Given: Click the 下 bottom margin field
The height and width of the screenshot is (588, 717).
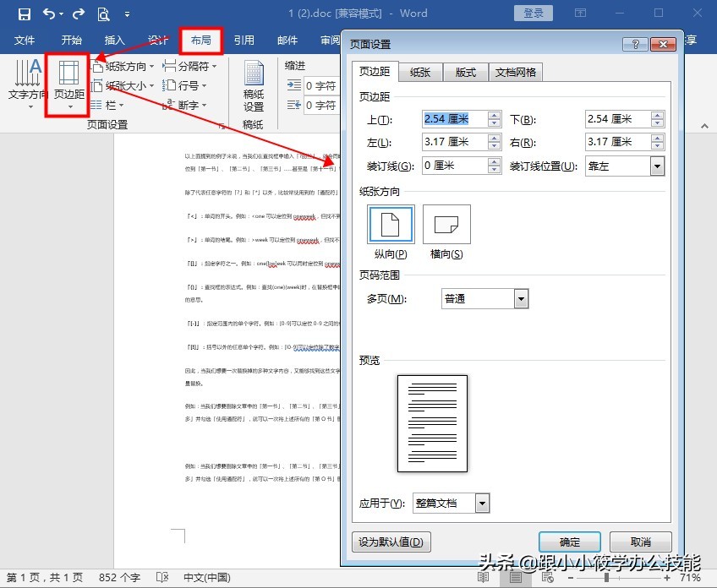Looking at the screenshot, I should [618, 119].
